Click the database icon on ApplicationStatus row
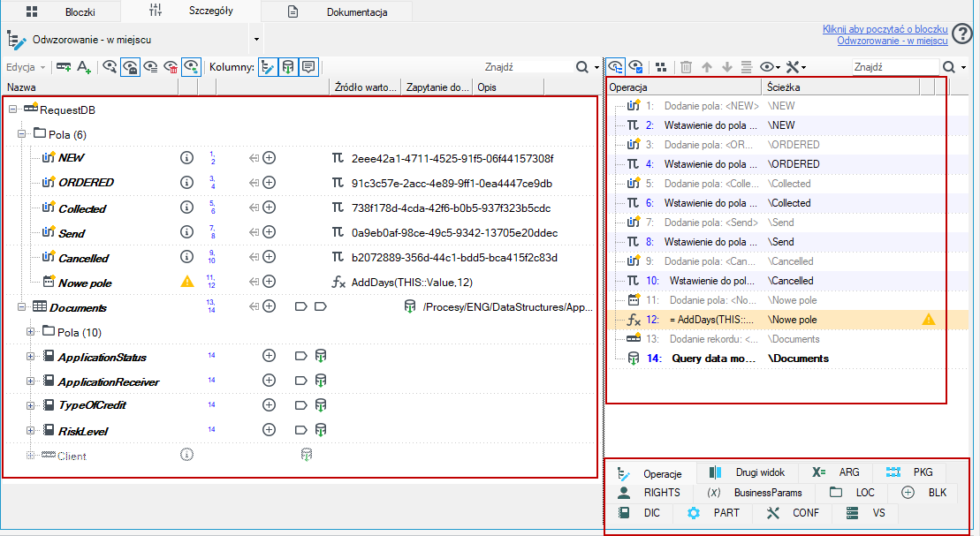The width and height of the screenshot is (980, 536). [321, 356]
